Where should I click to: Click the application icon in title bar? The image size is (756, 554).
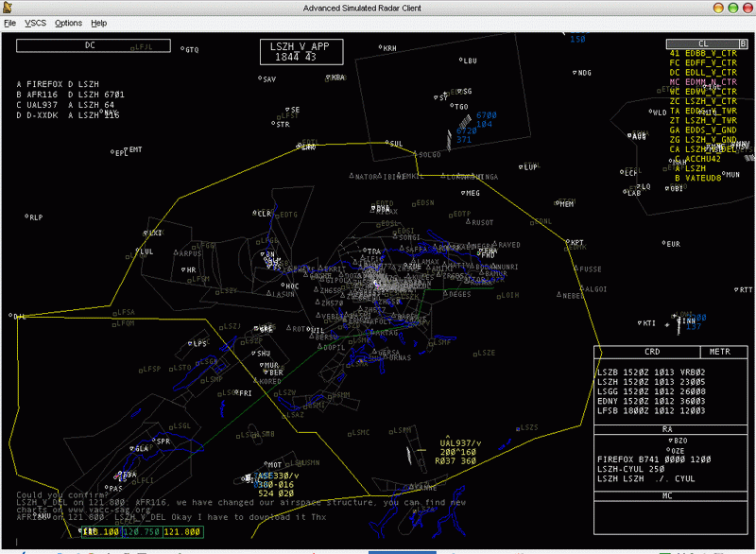(x=10, y=8)
